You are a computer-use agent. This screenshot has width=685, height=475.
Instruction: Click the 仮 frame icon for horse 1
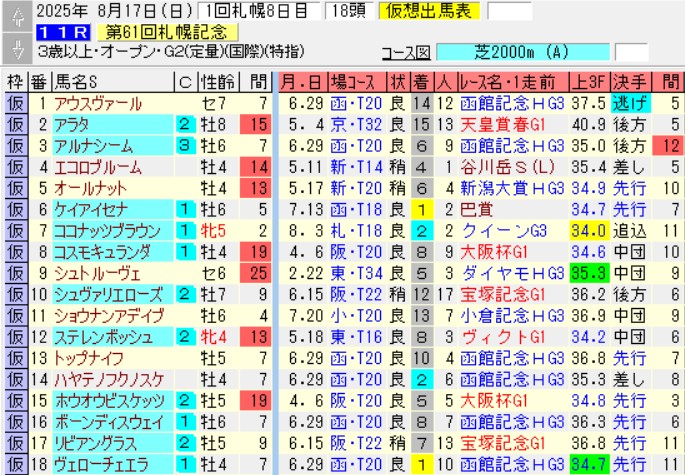point(15,102)
